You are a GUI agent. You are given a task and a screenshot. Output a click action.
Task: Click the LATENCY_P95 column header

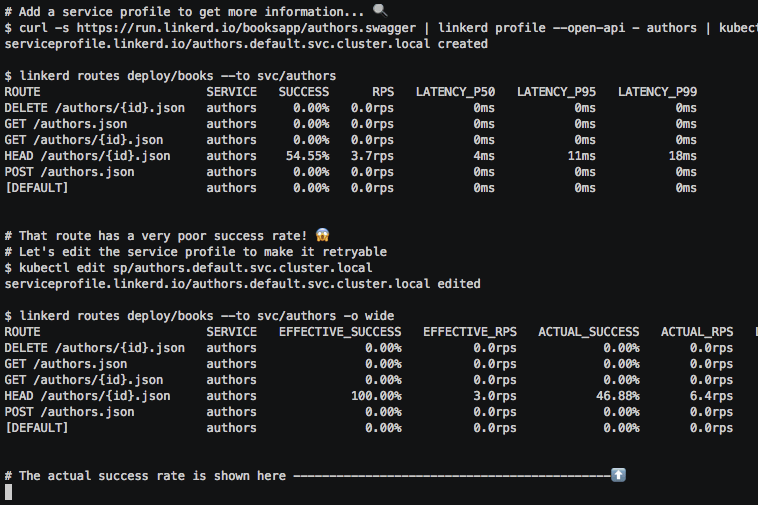556,92
